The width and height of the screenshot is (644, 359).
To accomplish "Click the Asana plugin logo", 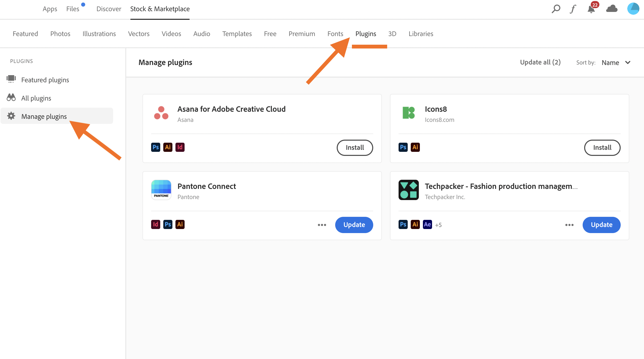I will tap(161, 113).
